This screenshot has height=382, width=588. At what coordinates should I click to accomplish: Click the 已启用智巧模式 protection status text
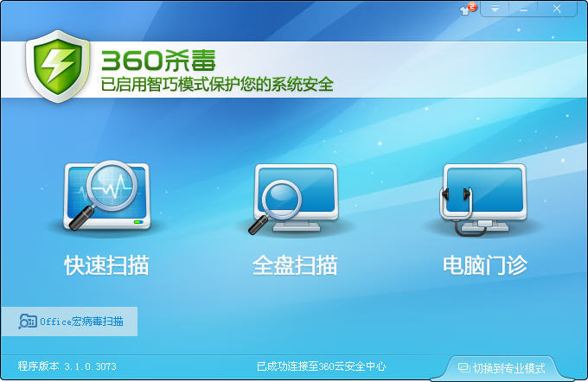pyautogui.click(x=216, y=85)
